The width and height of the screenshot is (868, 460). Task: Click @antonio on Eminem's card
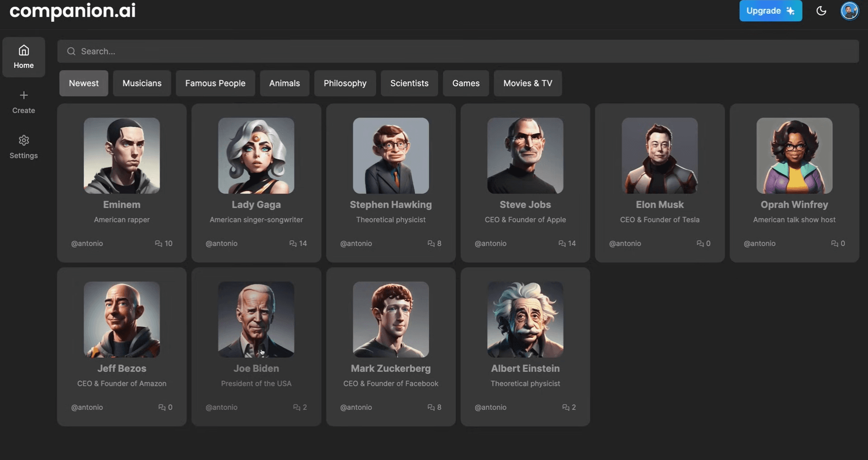(x=87, y=243)
